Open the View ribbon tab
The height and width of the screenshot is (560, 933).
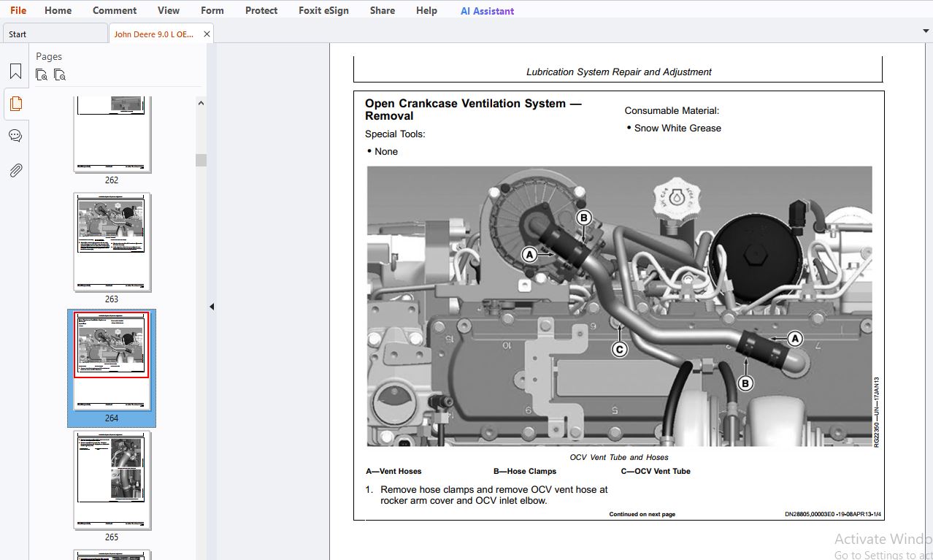pos(169,10)
